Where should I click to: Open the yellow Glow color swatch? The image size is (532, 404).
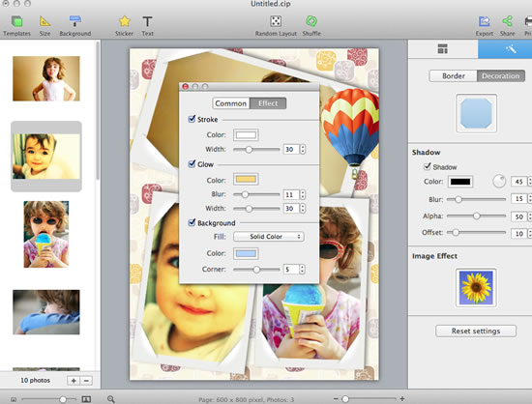(x=246, y=180)
